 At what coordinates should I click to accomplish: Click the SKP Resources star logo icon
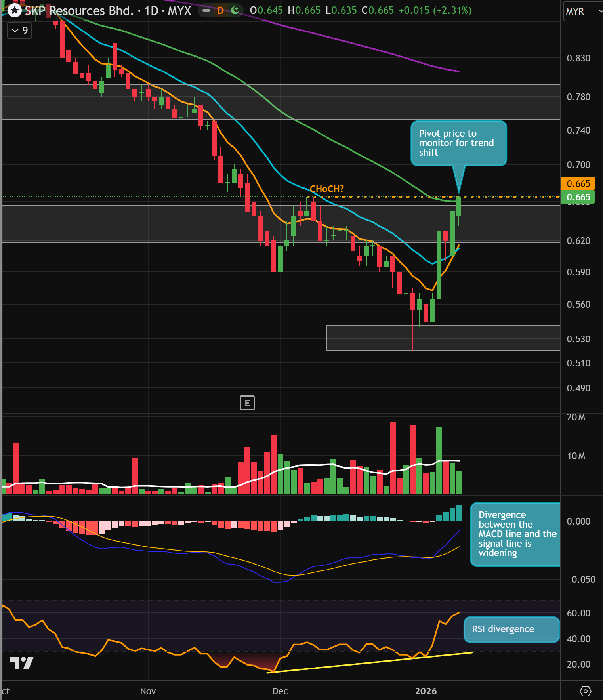(15, 10)
